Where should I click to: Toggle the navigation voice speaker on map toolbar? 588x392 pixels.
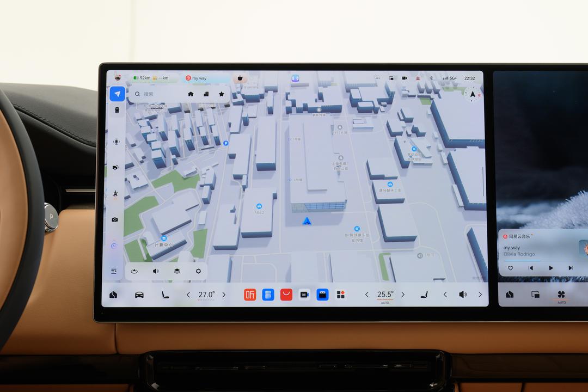(x=156, y=271)
